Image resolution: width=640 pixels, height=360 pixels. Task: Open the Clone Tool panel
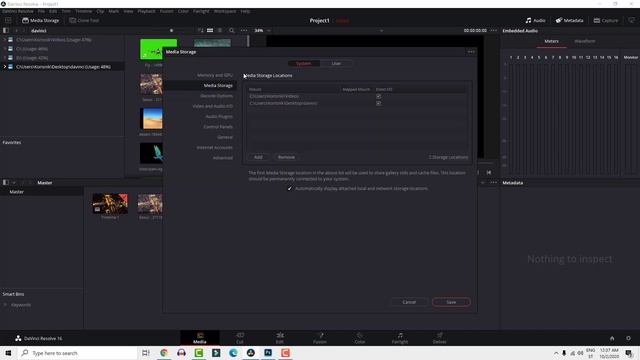(84, 20)
